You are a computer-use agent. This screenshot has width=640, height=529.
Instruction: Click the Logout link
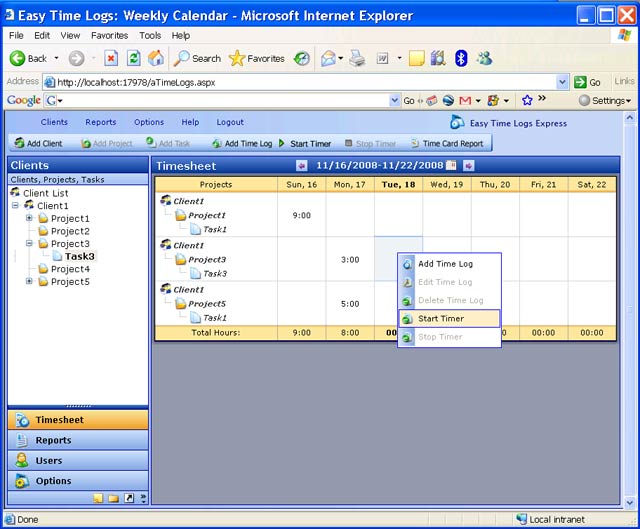[230, 122]
